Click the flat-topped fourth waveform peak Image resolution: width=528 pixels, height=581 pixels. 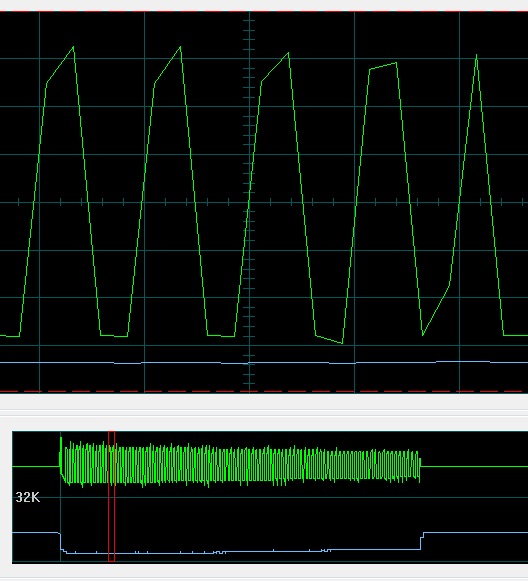point(383,66)
